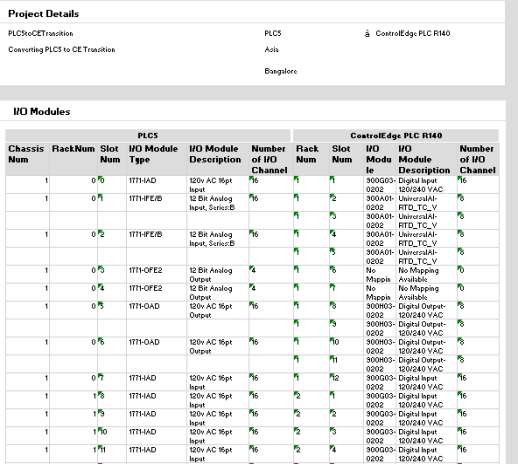The width and height of the screenshot is (518, 464).
Task: Click the PLC5 table group header
Action: [148, 136]
